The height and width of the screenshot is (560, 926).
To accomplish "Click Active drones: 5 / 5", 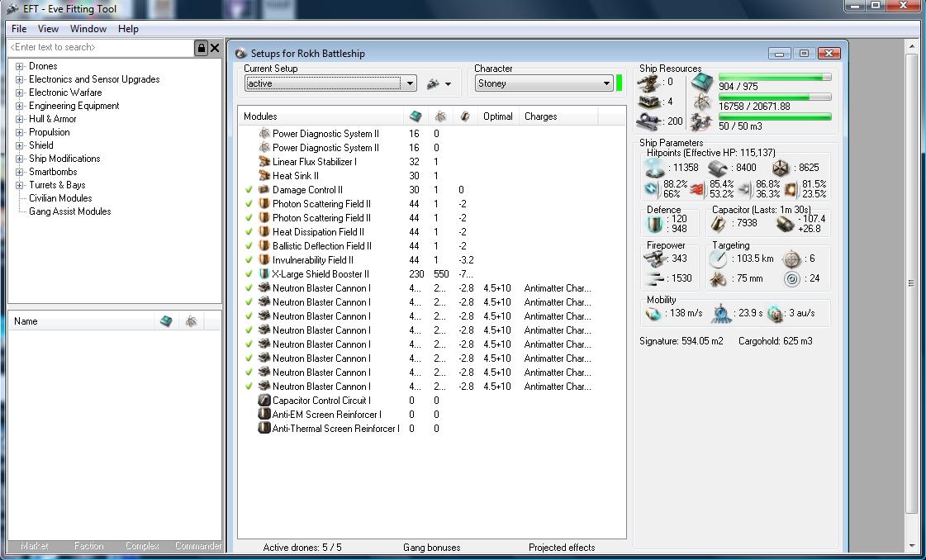I will pos(302,547).
